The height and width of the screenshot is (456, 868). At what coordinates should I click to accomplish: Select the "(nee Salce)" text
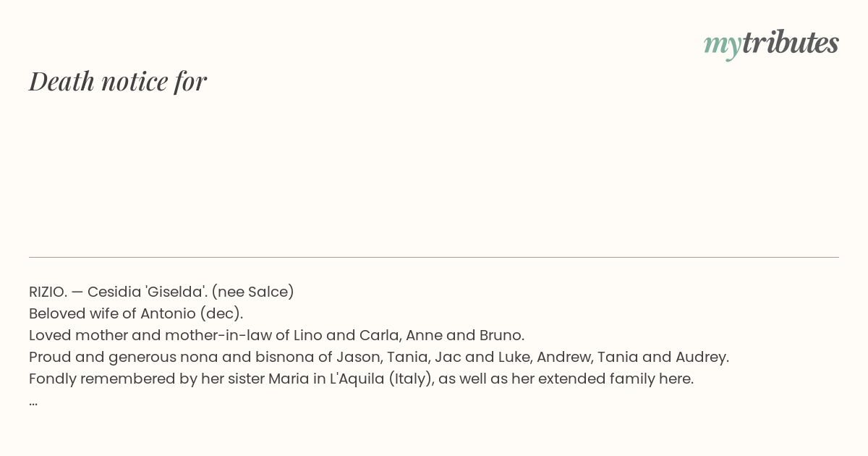tap(252, 292)
